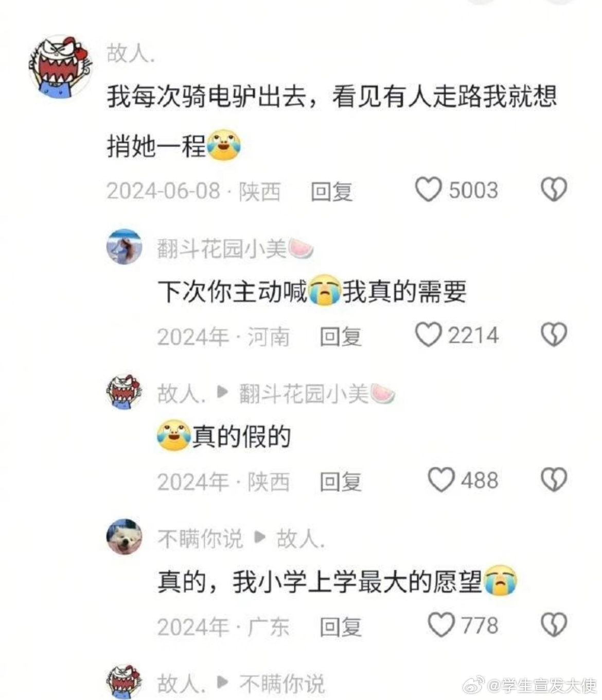Image resolution: width=602 pixels, height=700 pixels.
Task: Open 翻斗花园小美 profile avatar
Action: (x=124, y=247)
